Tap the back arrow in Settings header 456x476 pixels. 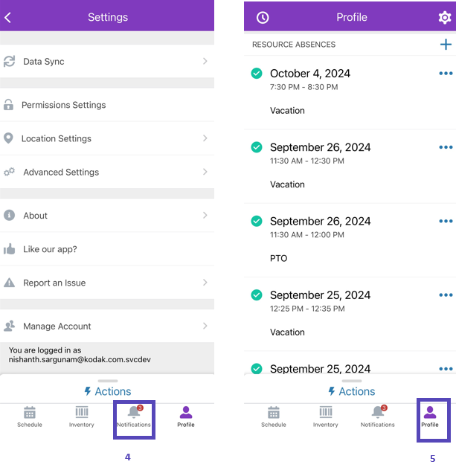(8, 17)
